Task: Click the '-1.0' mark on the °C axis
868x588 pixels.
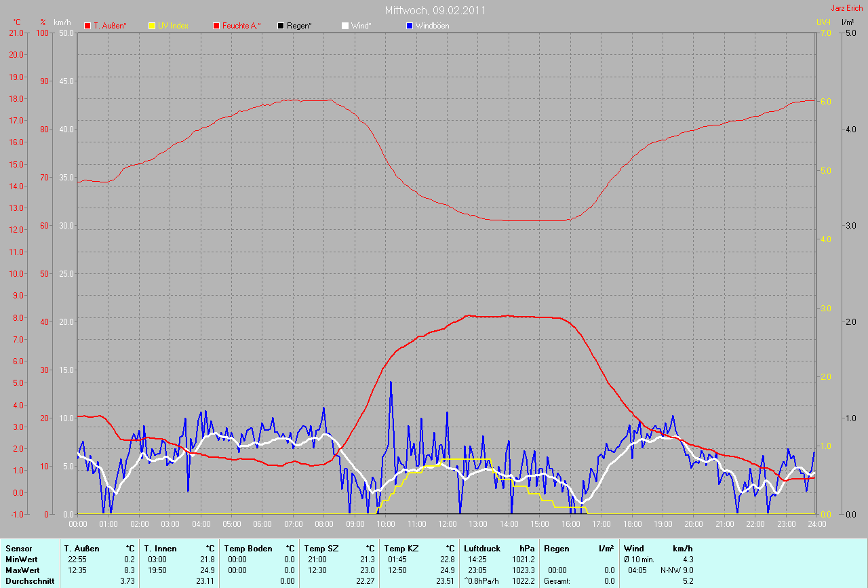Action: [17, 514]
